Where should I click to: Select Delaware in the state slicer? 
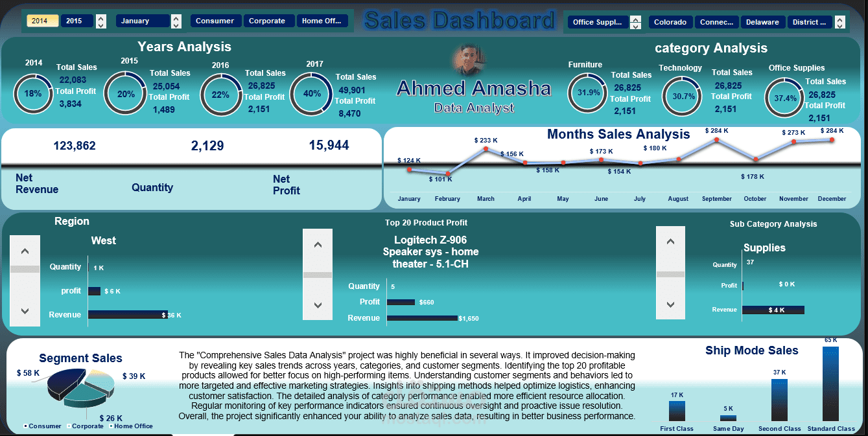coord(763,21)
